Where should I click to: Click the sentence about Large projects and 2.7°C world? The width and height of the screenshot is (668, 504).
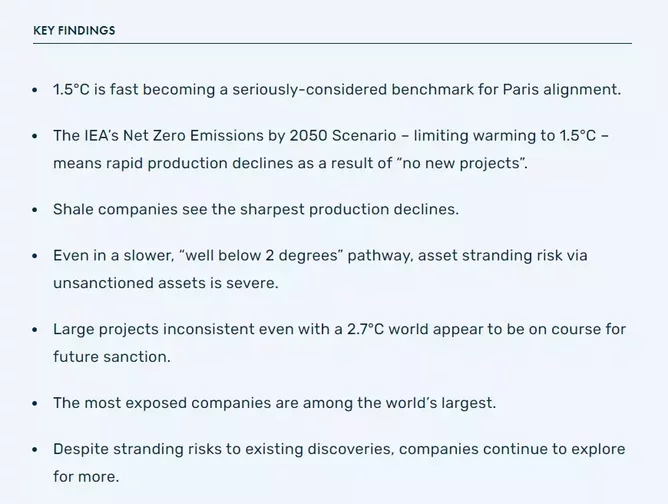click(339, 343)
